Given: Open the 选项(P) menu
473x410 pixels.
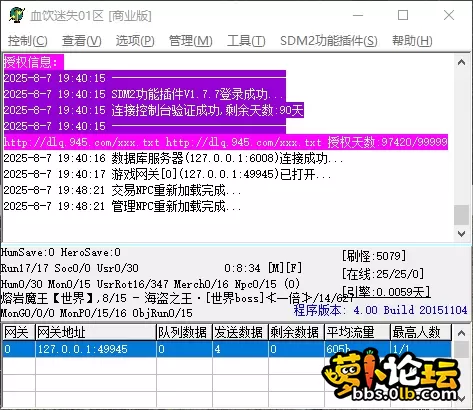Looking at the screenshot, I should [x=135, y=41].
